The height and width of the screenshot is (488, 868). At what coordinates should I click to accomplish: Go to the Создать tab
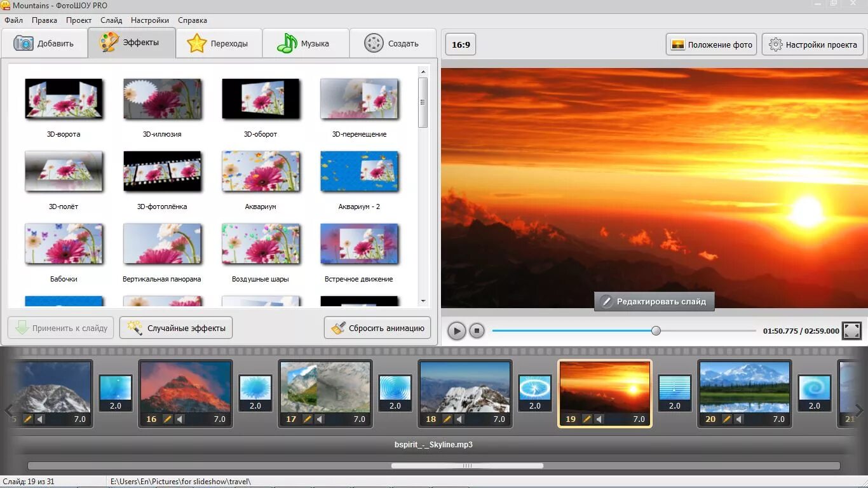tap(393, 44)
